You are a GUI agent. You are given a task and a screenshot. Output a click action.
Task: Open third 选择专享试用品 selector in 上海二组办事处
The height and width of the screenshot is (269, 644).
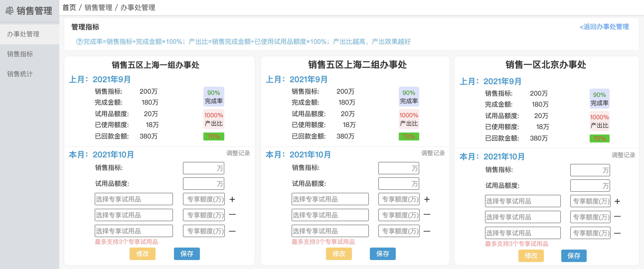coord(330,231)
